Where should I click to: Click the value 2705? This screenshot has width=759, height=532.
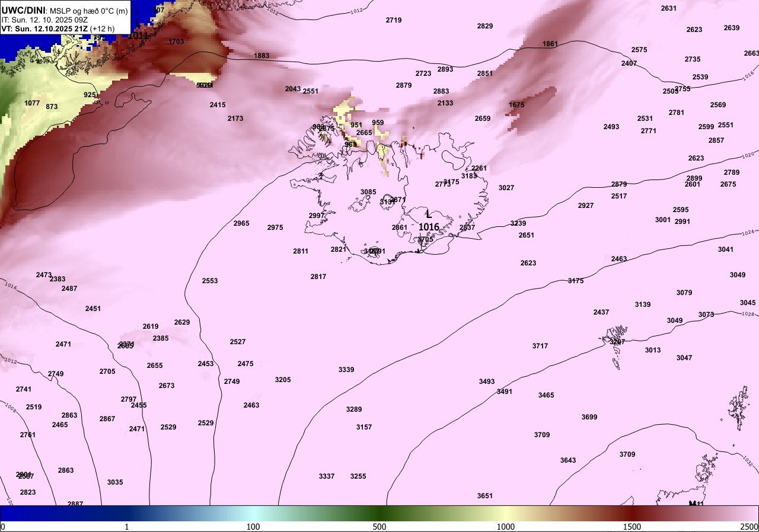tap(107, 371)
